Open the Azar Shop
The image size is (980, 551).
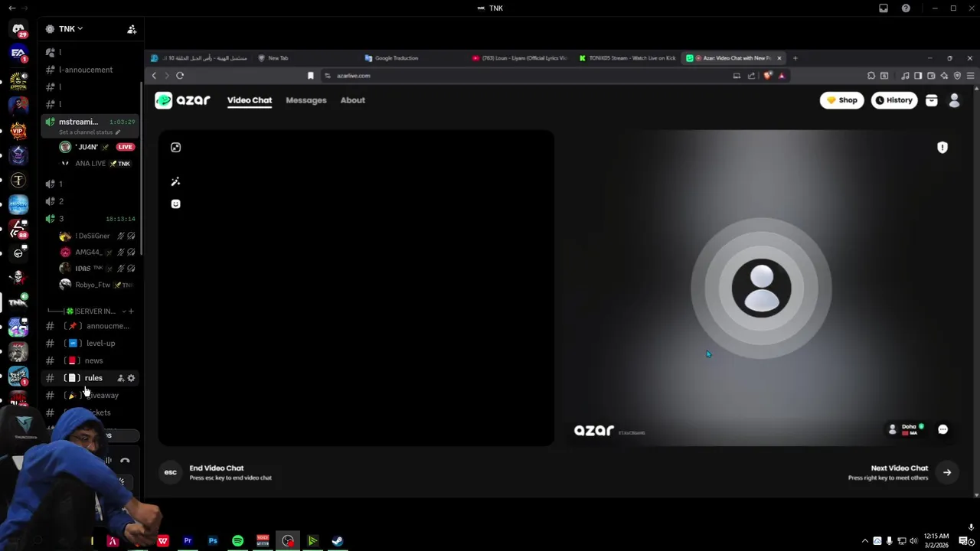(841, 100)
